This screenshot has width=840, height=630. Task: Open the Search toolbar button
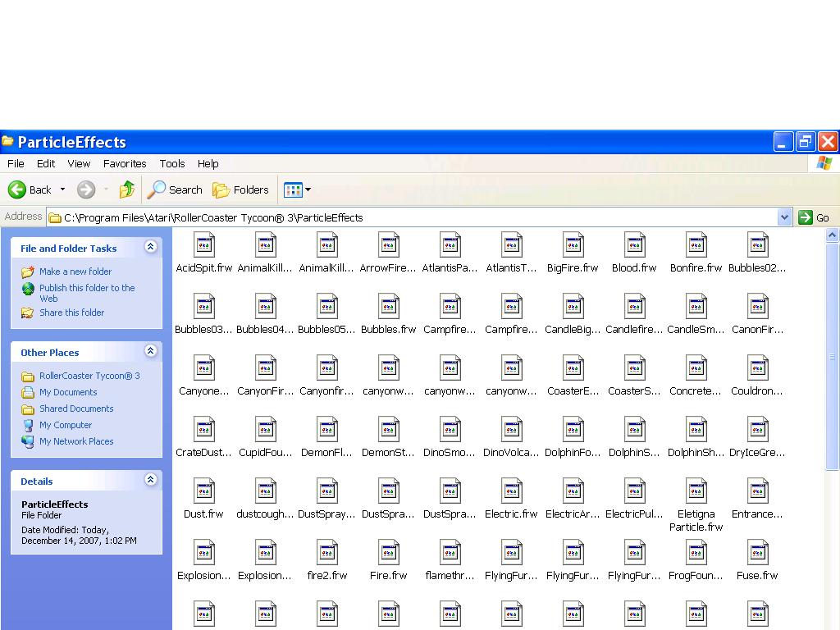175,189
